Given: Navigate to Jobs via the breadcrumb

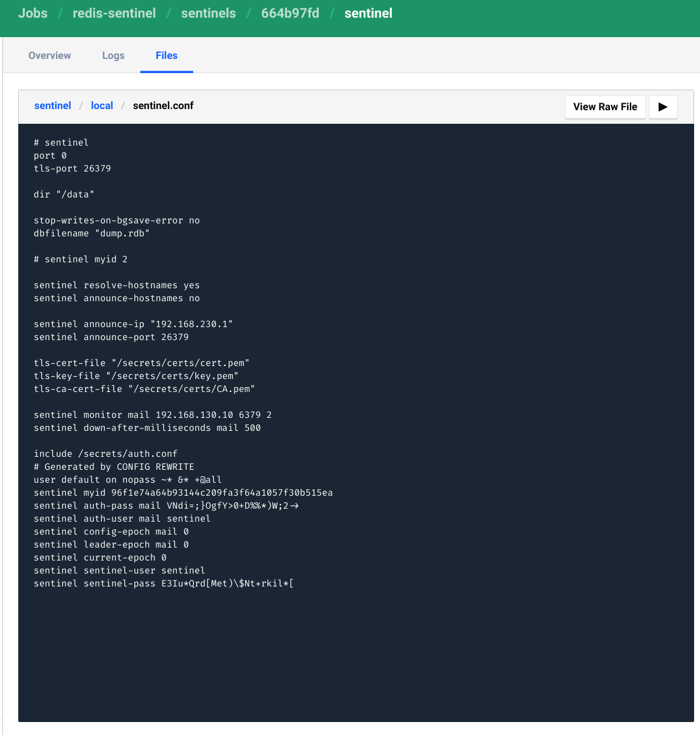Looking at the screenshot, I should tap(32, 13).
